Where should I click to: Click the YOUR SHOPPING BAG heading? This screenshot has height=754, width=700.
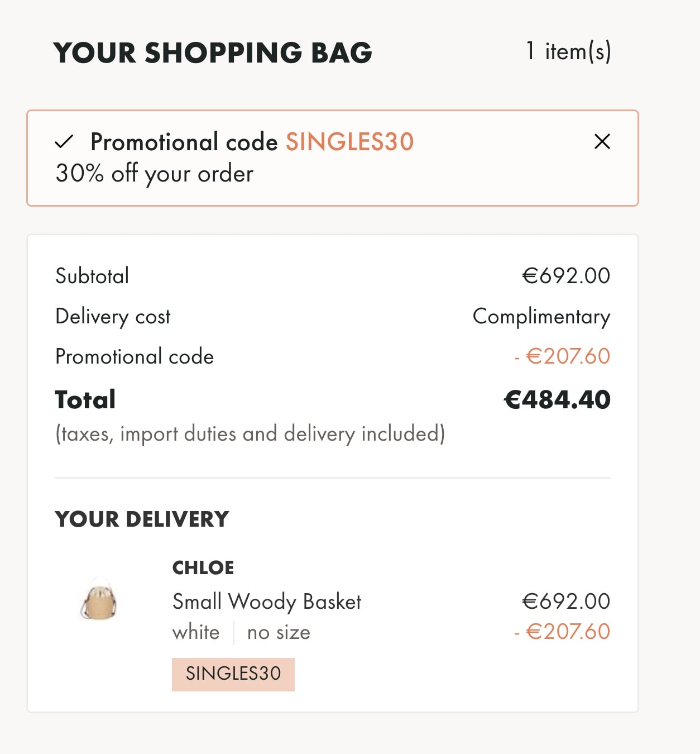[213, 53]
